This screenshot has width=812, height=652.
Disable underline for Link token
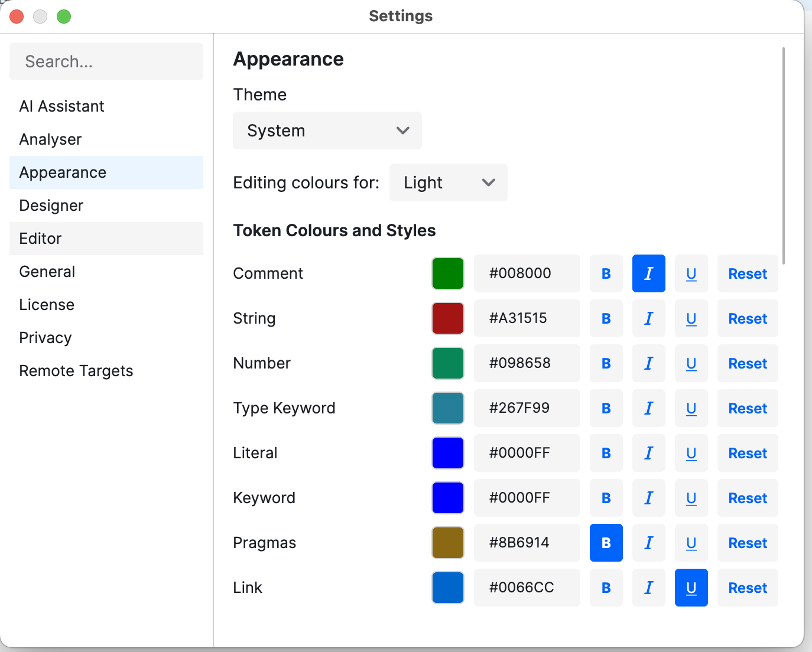pyautogui.click(x=691, y=588)
